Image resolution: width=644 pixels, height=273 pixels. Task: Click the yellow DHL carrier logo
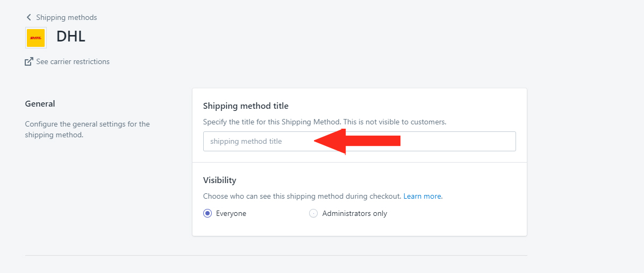click(35, 38)
